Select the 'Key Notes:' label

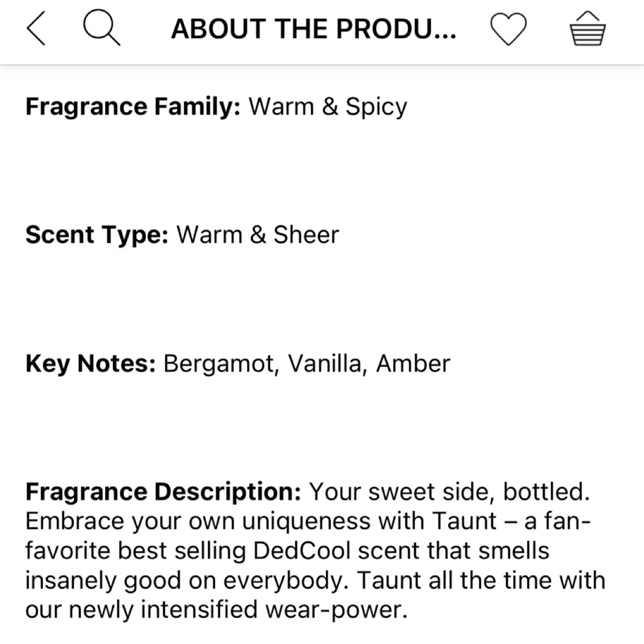91,364
